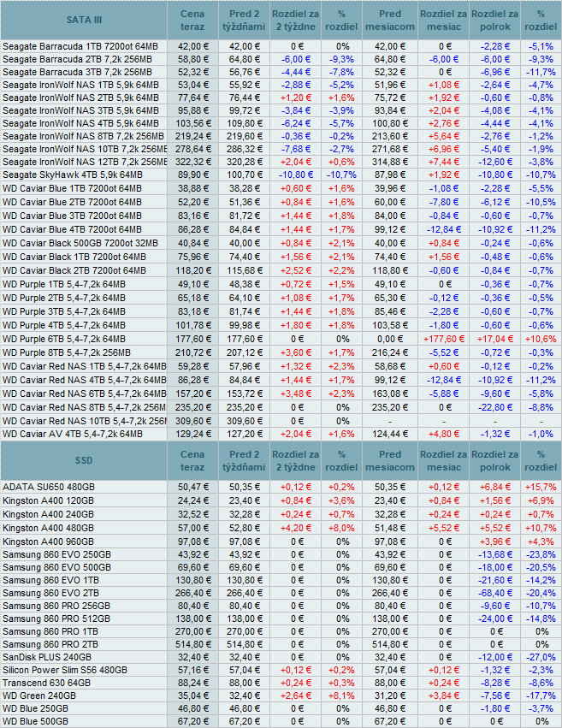The height and width of the screenshot is (728, 562).
Task: Click Samsung 860 PRO 512GB current price 138,00 €
Action: pyautogui.click(x=193, y=619)
